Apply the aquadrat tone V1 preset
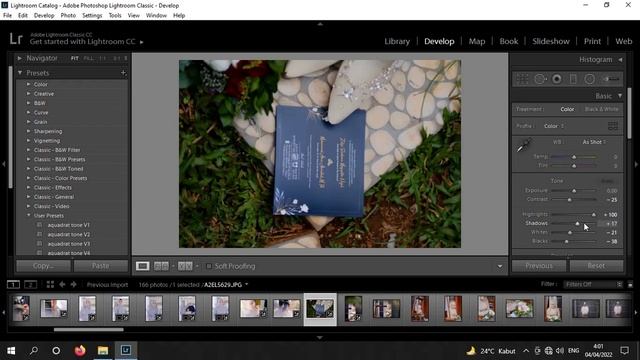Viewport: 640px width, 360px height. 68,225
